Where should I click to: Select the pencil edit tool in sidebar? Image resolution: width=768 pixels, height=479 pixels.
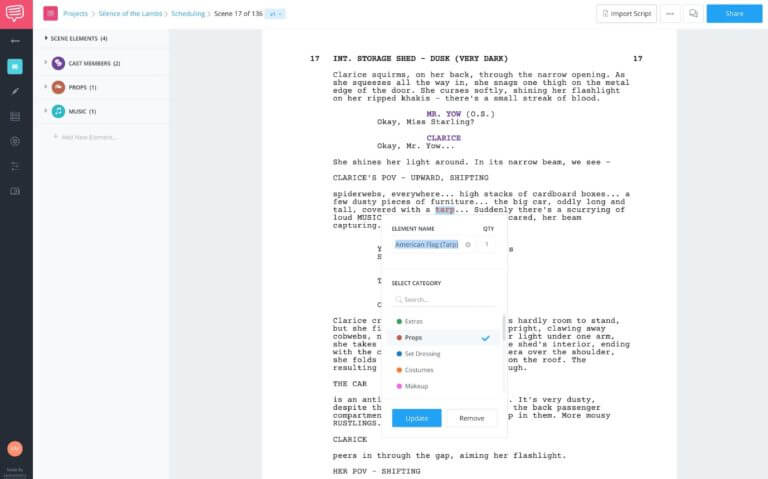(15, 91)
